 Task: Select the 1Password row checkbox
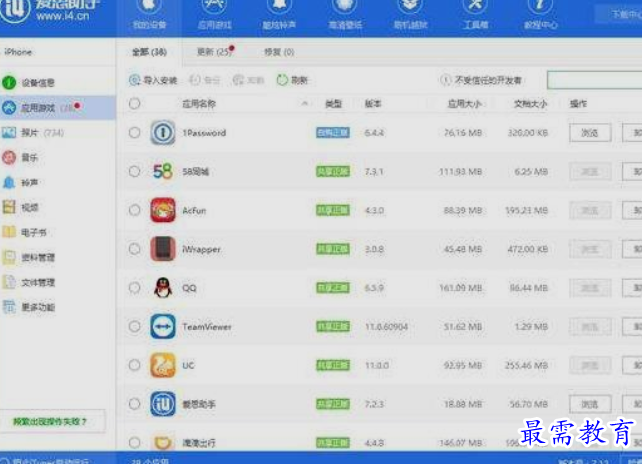(134, 133)
